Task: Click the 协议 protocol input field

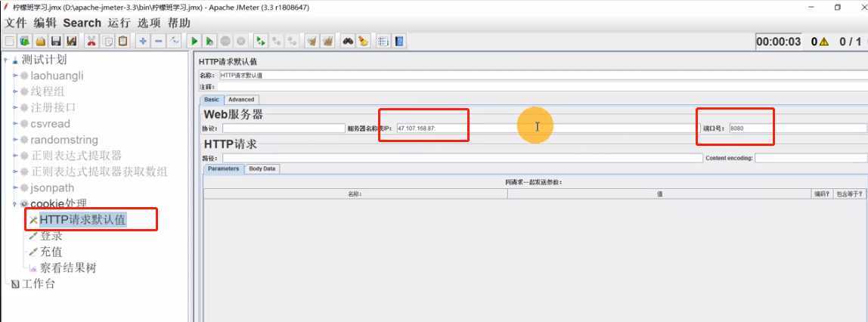Action: (x=284, y=128)
